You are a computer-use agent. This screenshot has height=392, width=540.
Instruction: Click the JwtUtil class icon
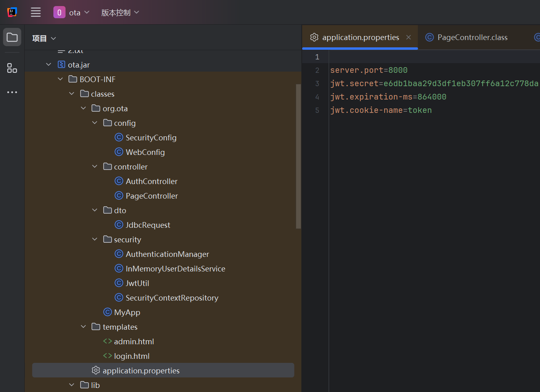click(119, 283)
